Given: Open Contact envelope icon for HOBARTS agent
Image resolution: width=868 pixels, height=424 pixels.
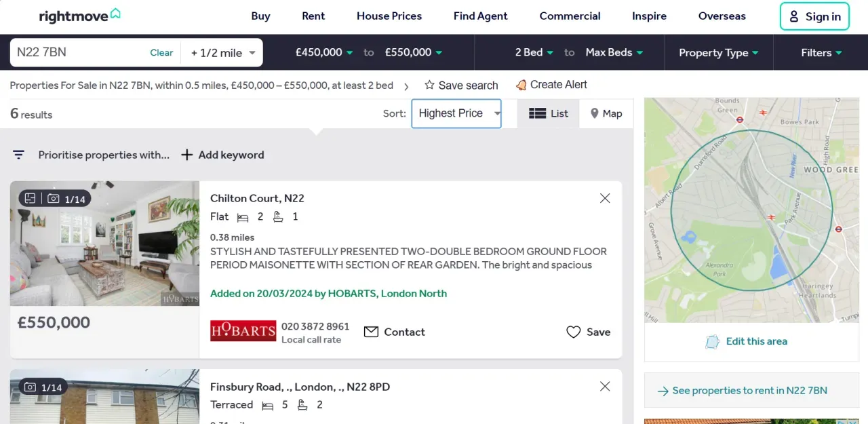Looking at the screenshot, I should click(x=371, y=332).
